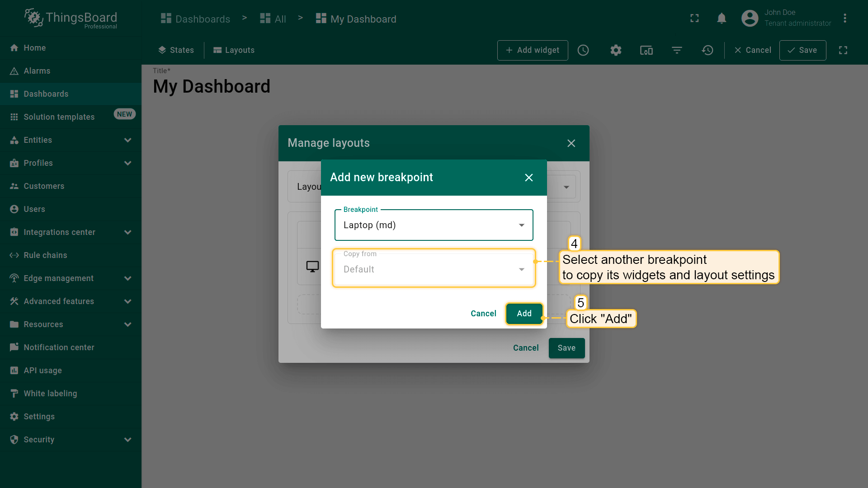Open version control history icon

(708, 50)
